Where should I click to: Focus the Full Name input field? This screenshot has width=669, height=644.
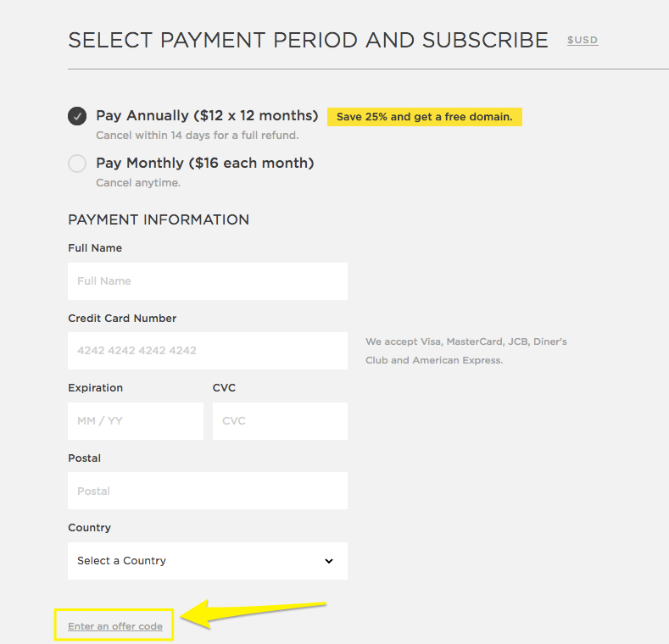(x=207, y=281)
